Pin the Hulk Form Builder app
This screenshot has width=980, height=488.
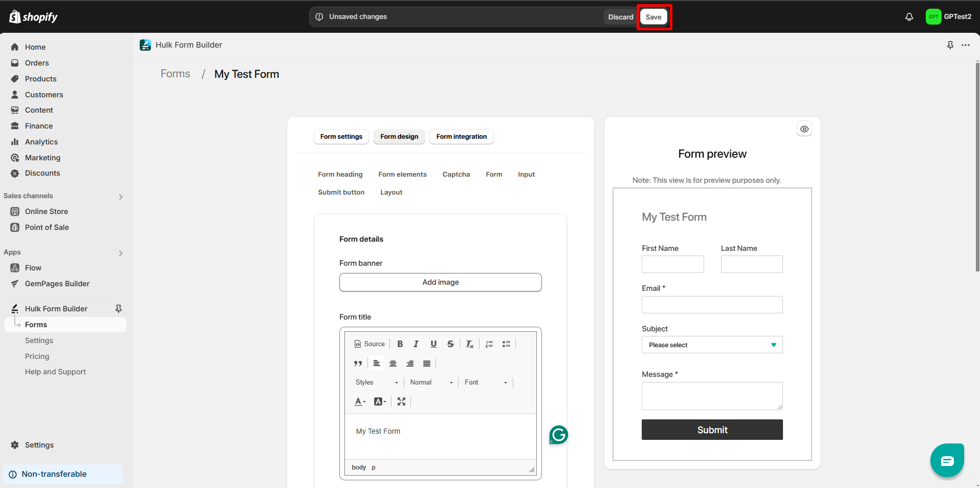(118, 309)
